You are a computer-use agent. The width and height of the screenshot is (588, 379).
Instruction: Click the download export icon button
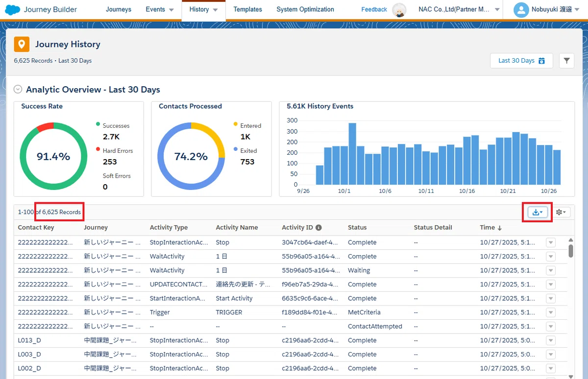538,212
